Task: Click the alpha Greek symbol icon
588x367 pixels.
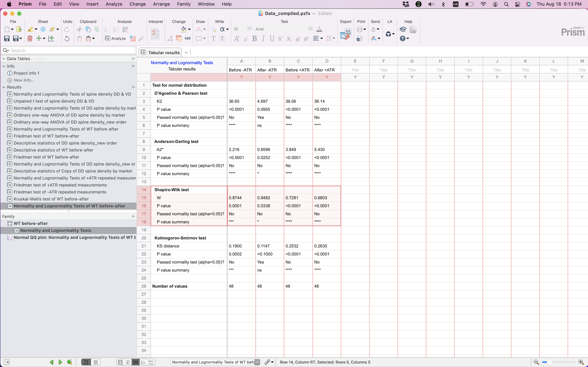Action: [x=222, y=29]
